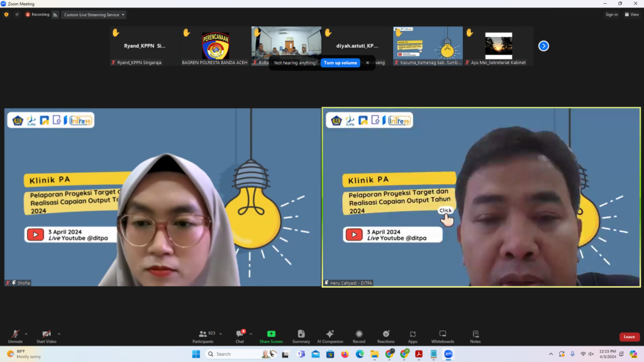Viewport: 644px width, 362px height.
Task: Open Custom Live Streaming Service dropdown
Action: (x=94, y=14)
